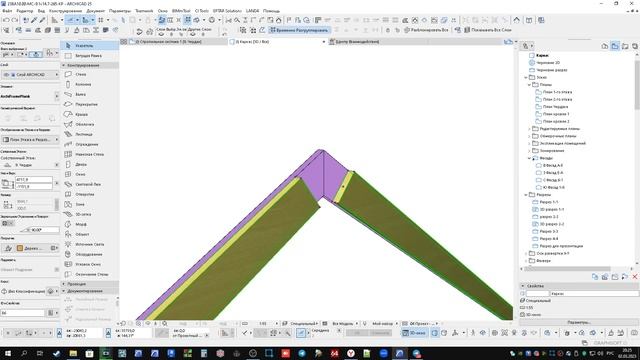
Task: Select the Окно window tool in toolbox
Action: (x=90, y=174)
